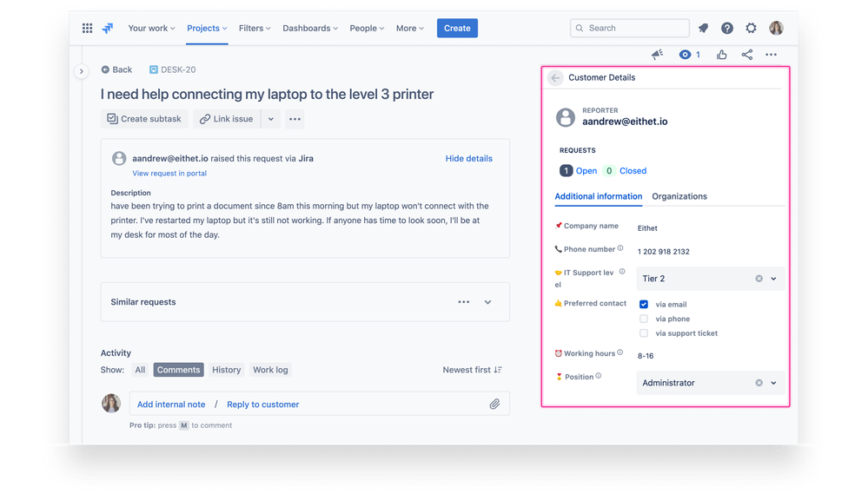
Task: Go back with Customer Details arrow
Action: tap(555, 78)
